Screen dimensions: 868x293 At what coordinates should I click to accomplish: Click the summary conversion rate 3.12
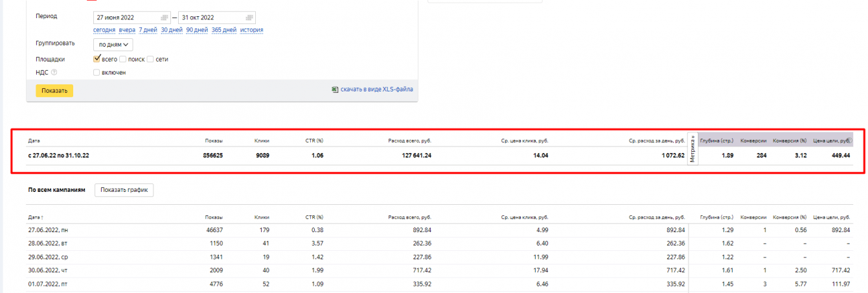click(801, 156)
